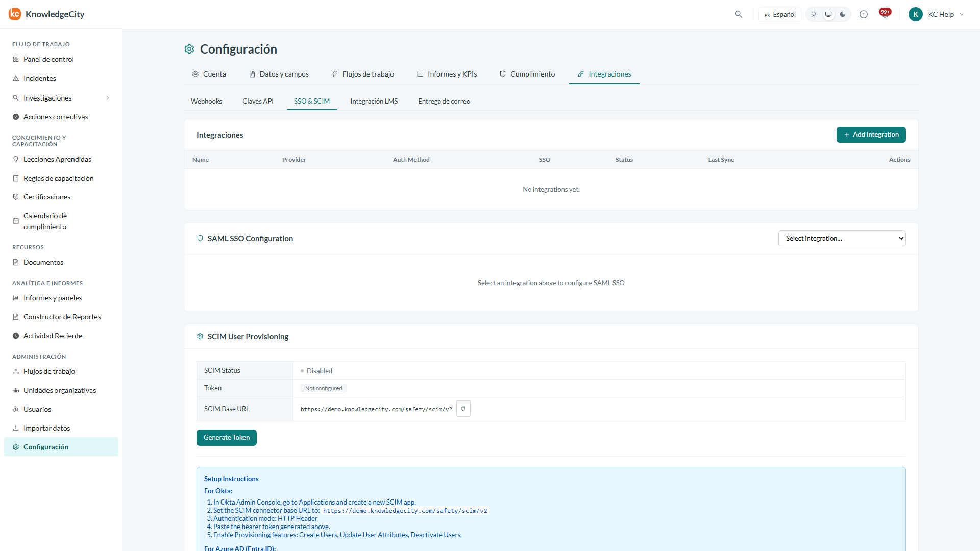980x551 pixels.
Task: Click the Last Sync column header
Action: coord(721,160)
